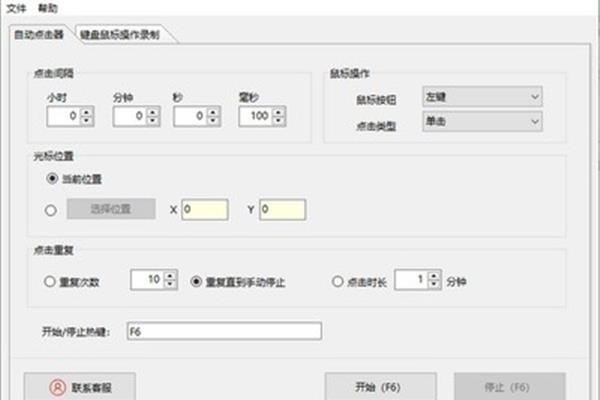Select the 重复直到手动停止 radio button
The image size is (600, 400).
(196, 282)
